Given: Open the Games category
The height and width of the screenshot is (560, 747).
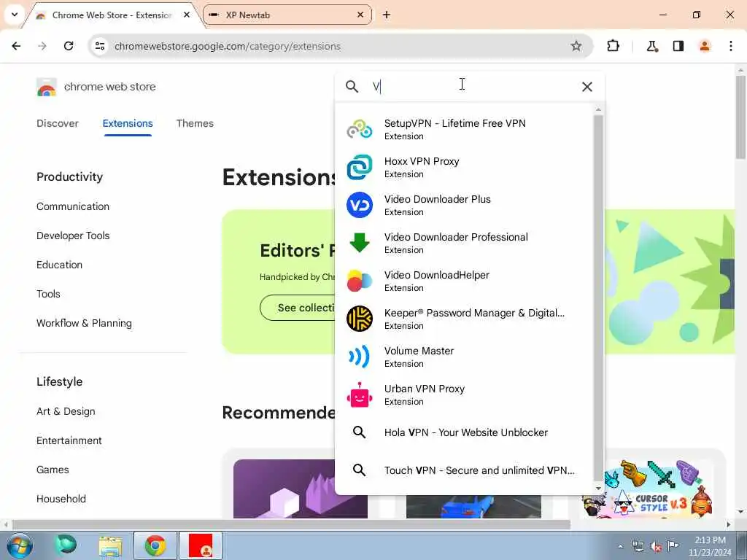Looking at the screenshot, I should 53,470.
